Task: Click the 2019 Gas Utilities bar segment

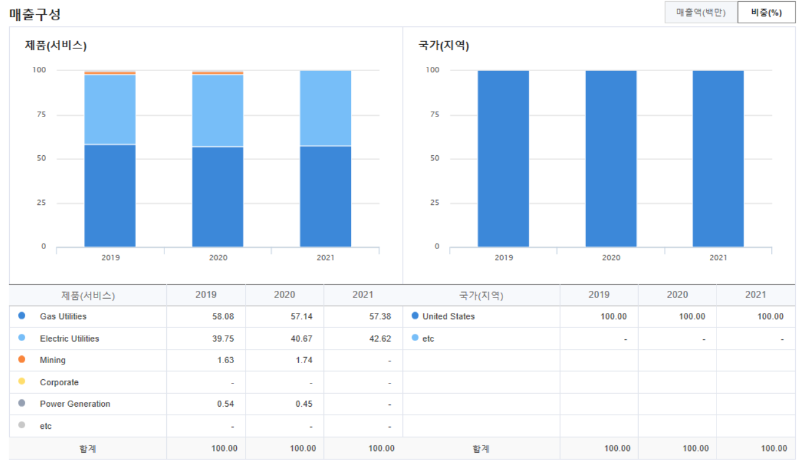Action: pyautogui.click(x=110, y=196)
